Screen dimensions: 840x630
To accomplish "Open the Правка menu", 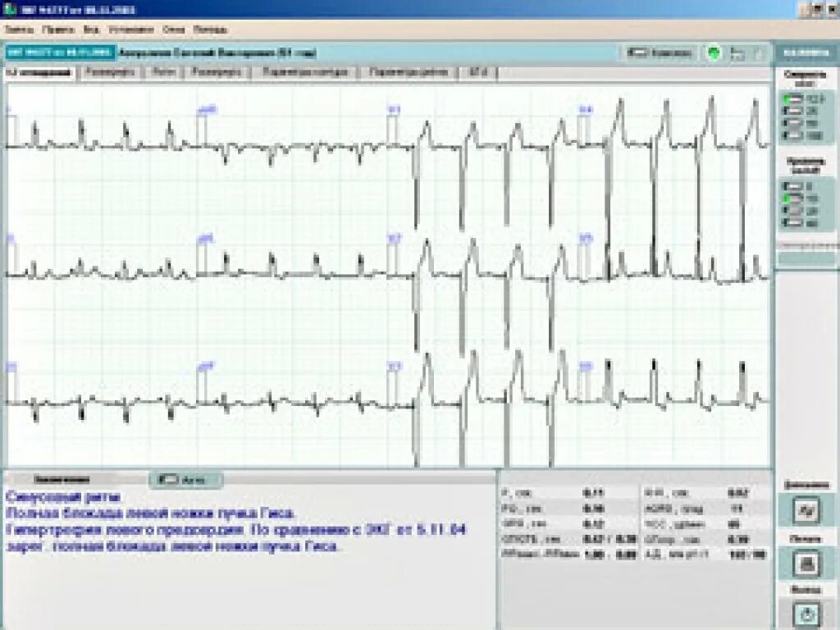I will 58,30.
